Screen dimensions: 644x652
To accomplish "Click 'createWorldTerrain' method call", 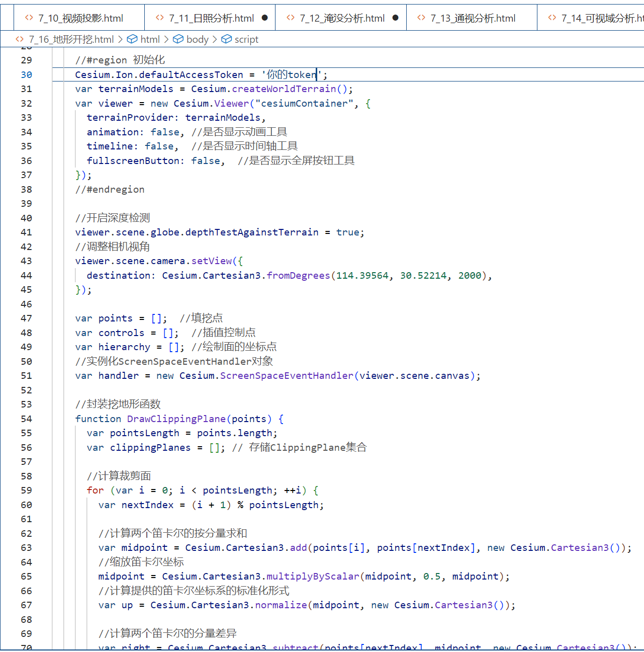I will click(284, 89).
